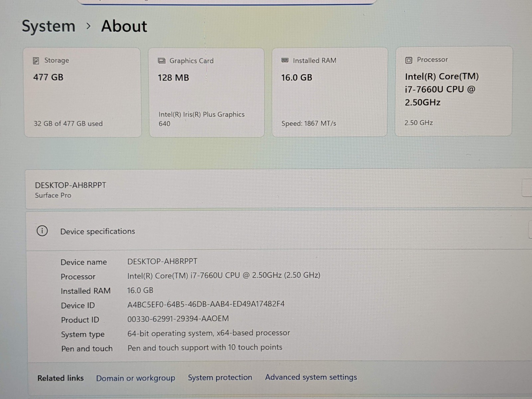Click the System type row label
532x399 pixels.
[x=83, y=334]
